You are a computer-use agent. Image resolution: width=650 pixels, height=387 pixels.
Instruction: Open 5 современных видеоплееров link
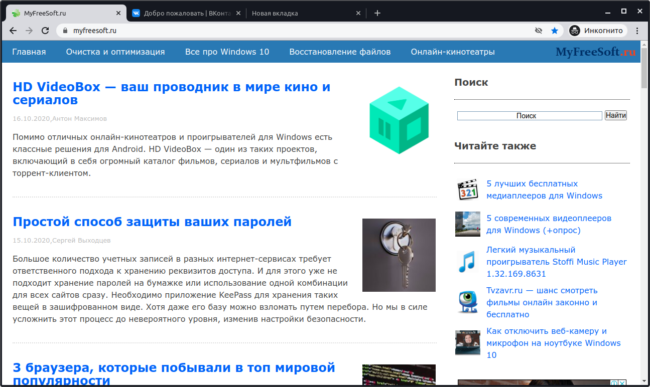point(548,224)
